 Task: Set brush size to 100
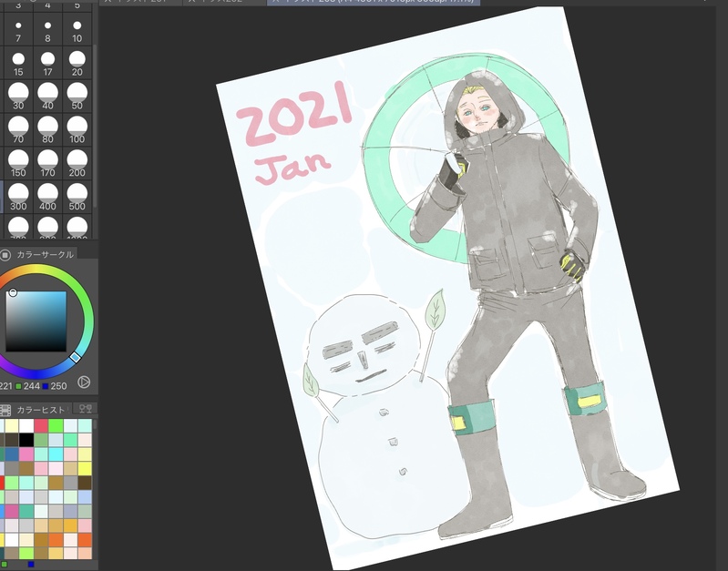[77, 130]
